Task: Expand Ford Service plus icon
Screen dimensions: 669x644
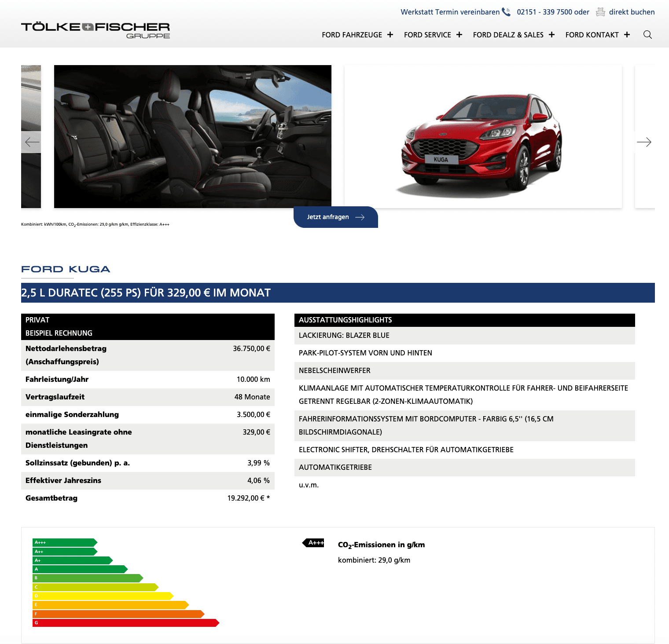Action: click(459, 35)
